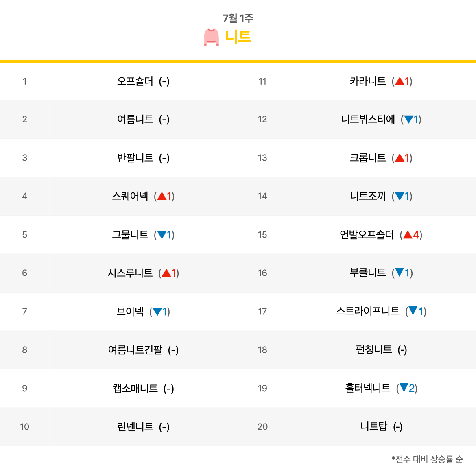Click the blue down arrow beside 그물니트
476x476 pixels.
click(162, 235)
